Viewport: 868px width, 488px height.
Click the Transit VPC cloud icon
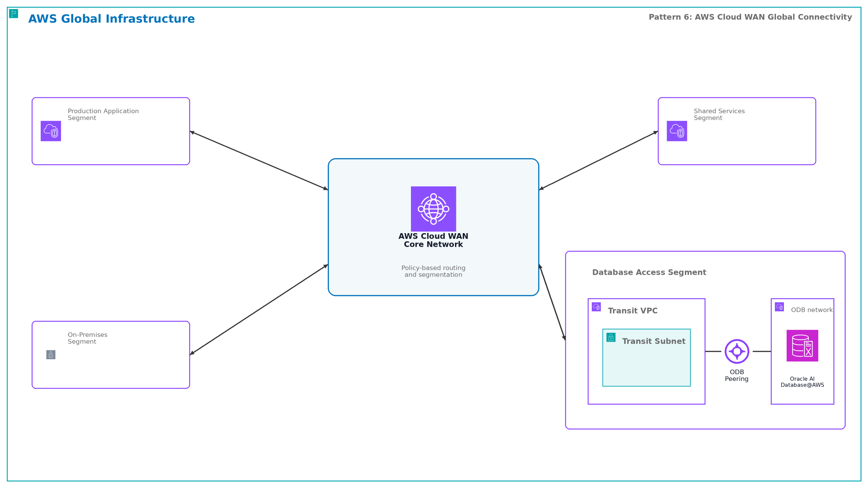click(x=596, y=307)
